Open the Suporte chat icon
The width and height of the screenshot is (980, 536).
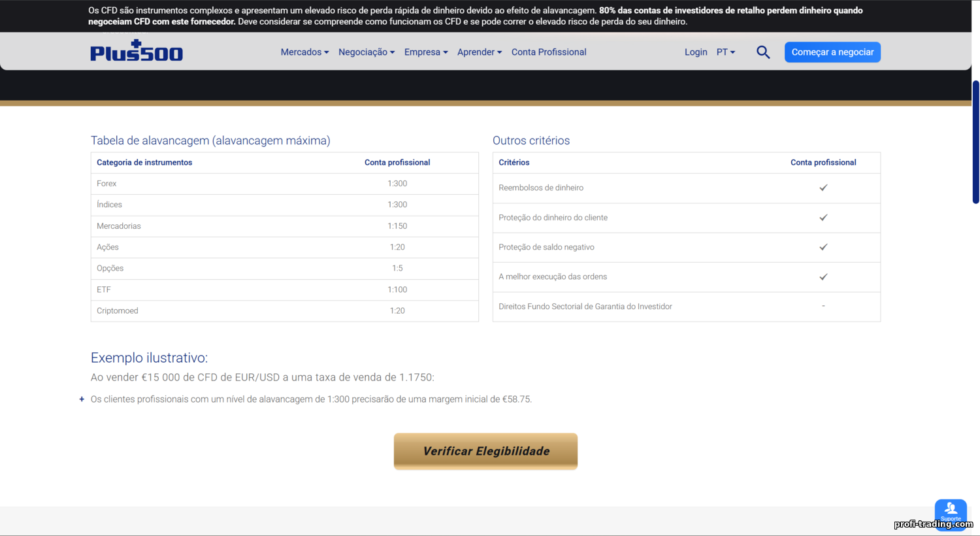point(951,512)
